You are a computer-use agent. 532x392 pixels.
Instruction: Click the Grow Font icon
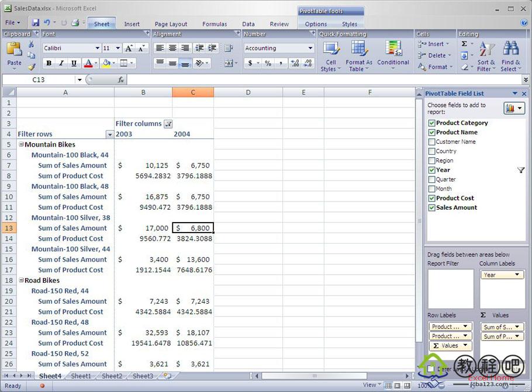[x=129, y=48]
